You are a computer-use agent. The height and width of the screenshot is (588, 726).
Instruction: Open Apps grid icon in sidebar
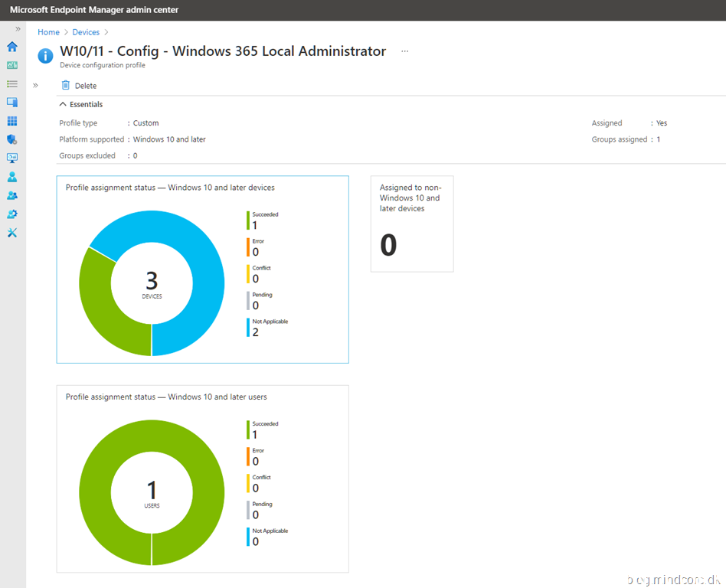(12, 121)
